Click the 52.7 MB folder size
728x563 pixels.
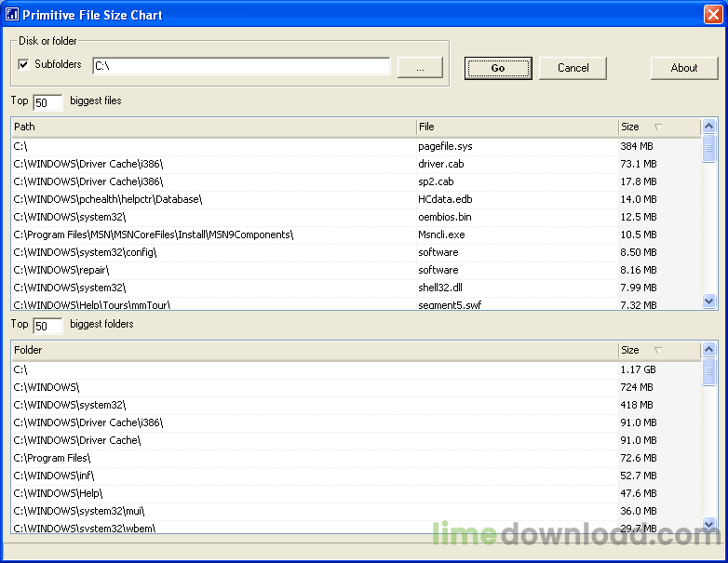tap(639, 476)
